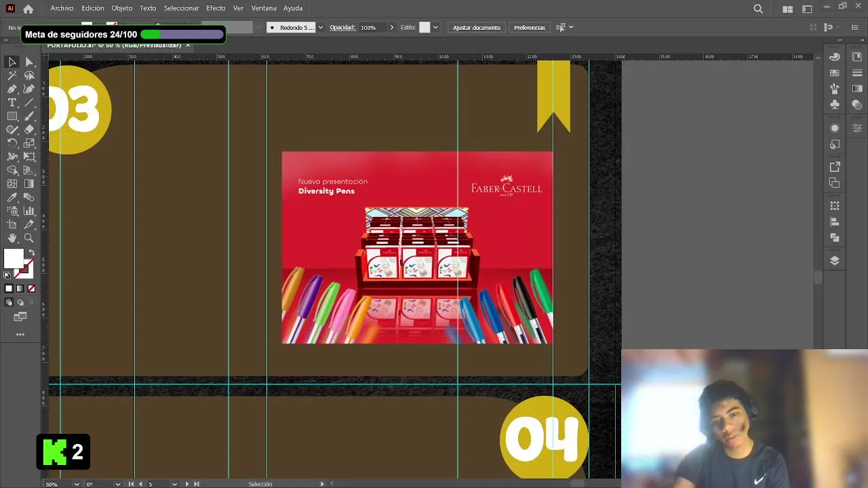Select the Symbol Sprayer tool
Image resolution: width=868 pixels, height=488 pixels.
click(12, 211)
